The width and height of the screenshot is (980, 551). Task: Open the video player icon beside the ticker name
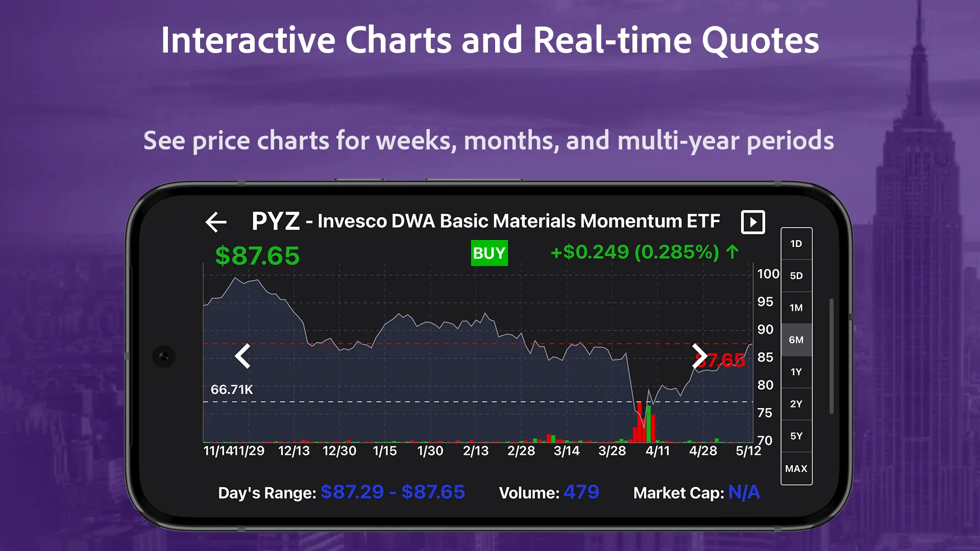pos(752,221)
